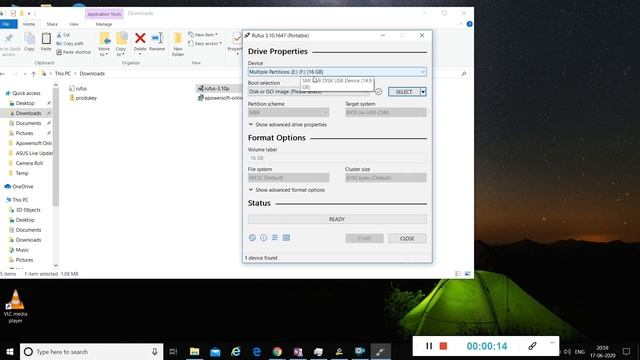Click the link icon on recorder toolbar
The height and width of the screenshot is (360, 640).
pyautogui.click(x=532, y=346)
